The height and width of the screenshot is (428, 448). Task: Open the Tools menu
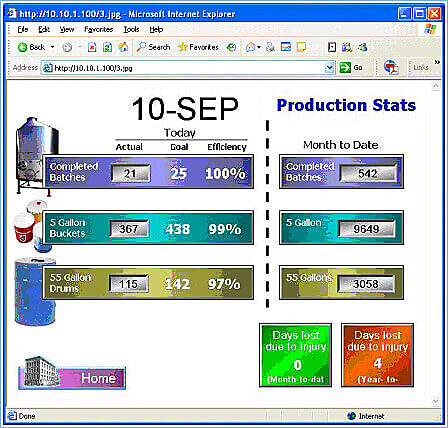coord(131,29)
